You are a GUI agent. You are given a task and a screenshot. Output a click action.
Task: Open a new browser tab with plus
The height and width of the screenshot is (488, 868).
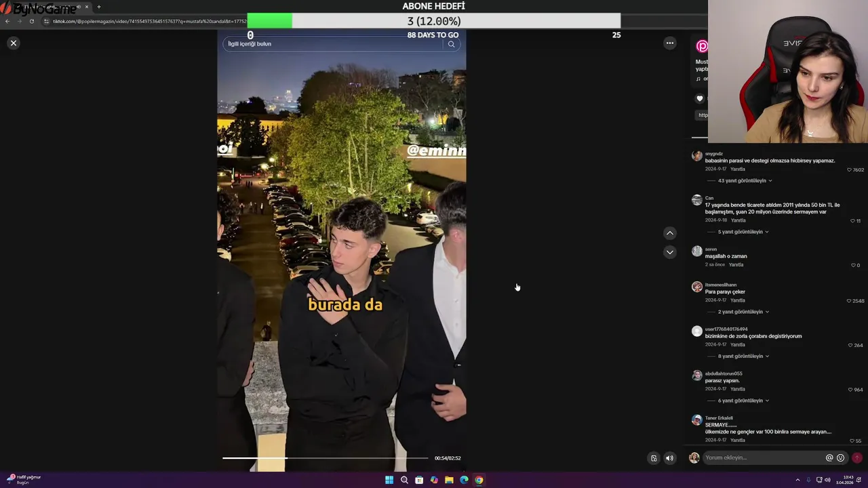pyautogui.click(x=99, y=7)
